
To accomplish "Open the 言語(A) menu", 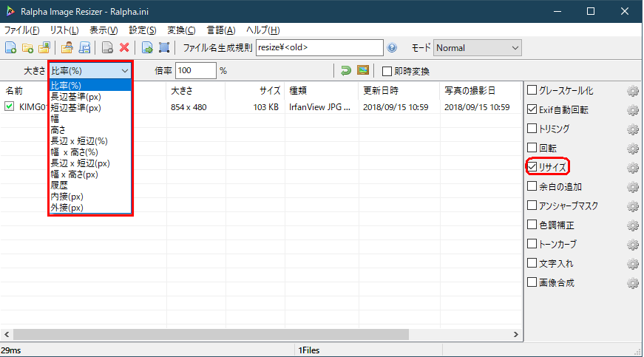I will click(x=221, y=30).
